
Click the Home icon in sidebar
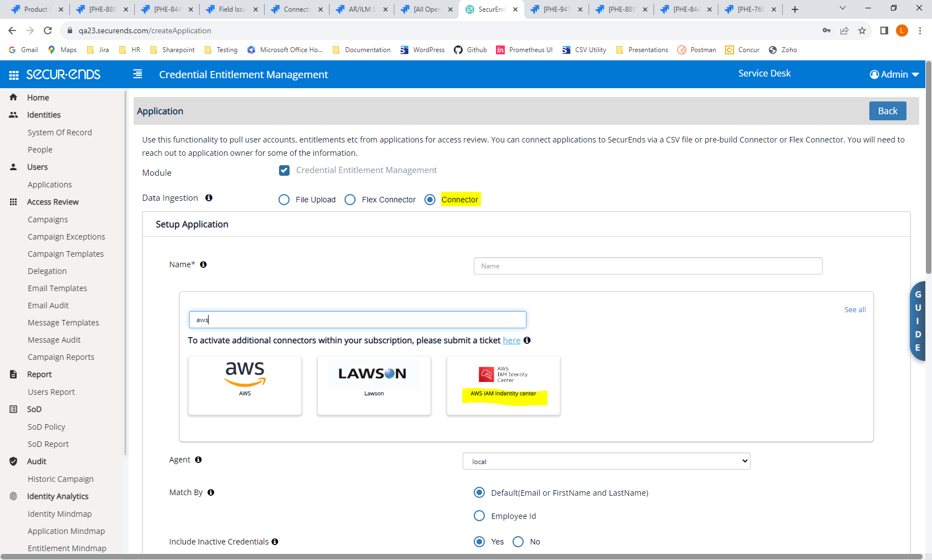13,97
